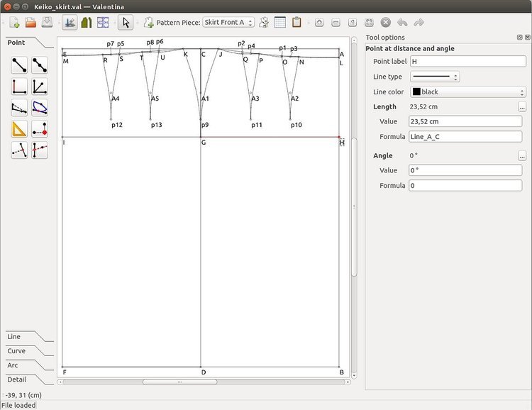
Task: Open the Pattern Piece dropdown
Action: pyautogui.click(x=228, y=23)
